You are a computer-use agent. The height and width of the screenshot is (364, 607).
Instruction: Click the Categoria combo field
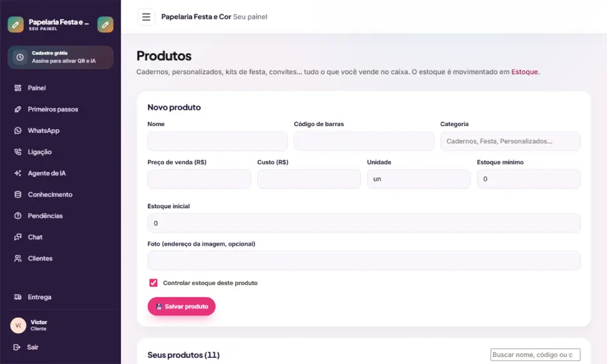510,141
